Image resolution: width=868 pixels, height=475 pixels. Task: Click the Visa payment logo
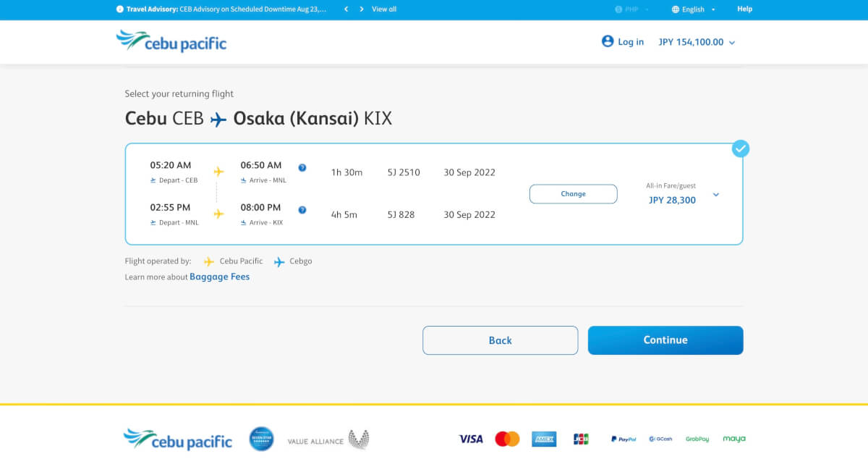tap(470, 439)
